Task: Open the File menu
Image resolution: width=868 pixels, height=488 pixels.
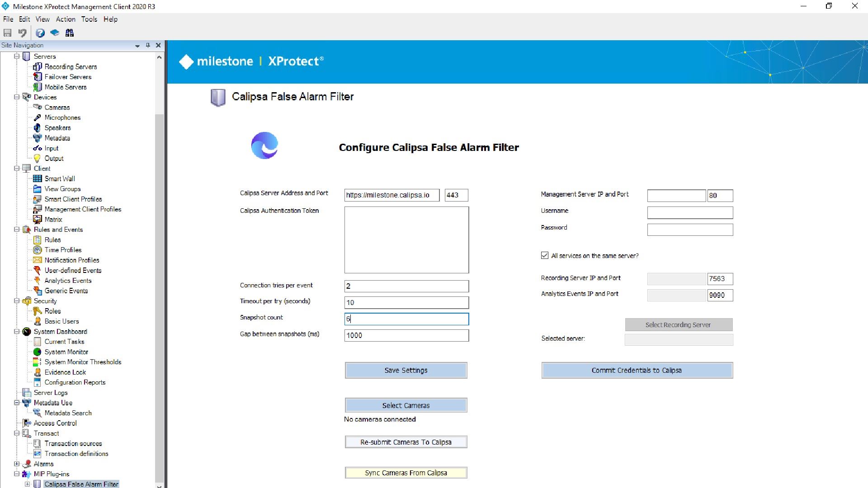Action: pyautogui.click(x=8, y=19)
